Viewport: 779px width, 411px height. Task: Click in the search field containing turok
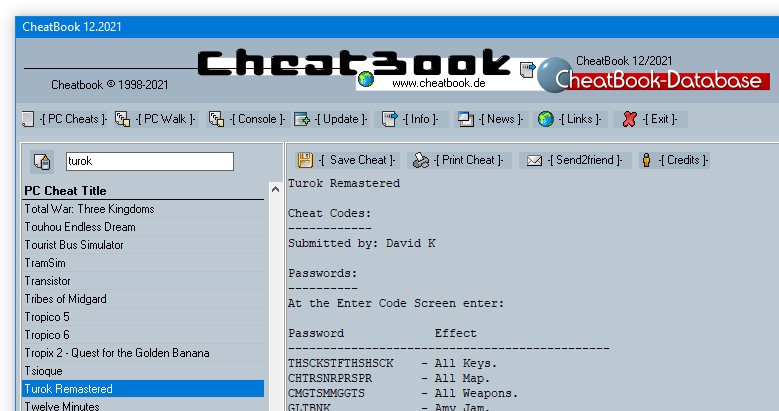[x=150, y=162]
